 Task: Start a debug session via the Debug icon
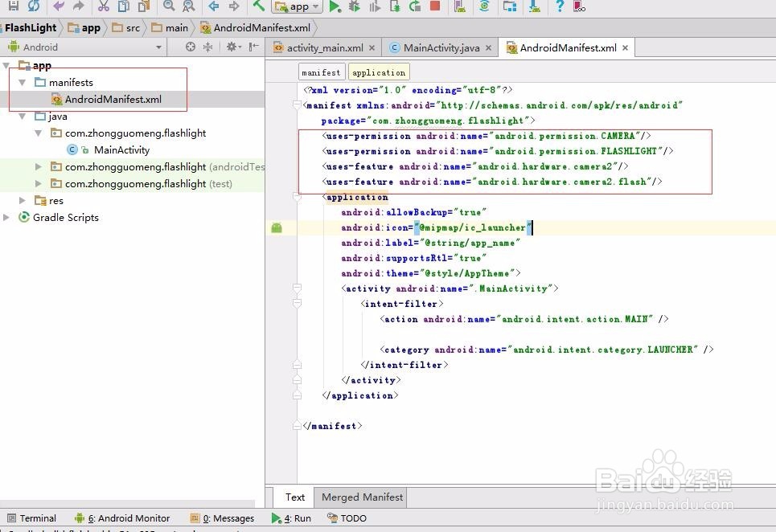[354, 7]
